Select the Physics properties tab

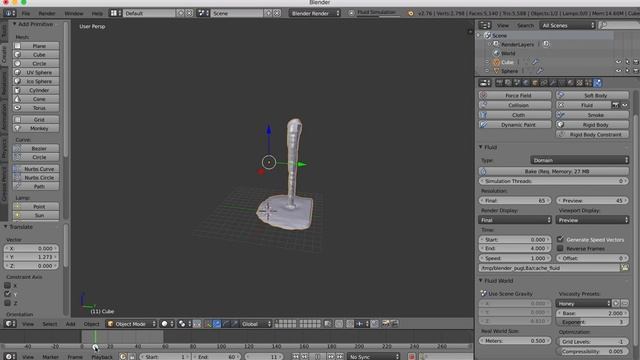click(x=597, y=83)
